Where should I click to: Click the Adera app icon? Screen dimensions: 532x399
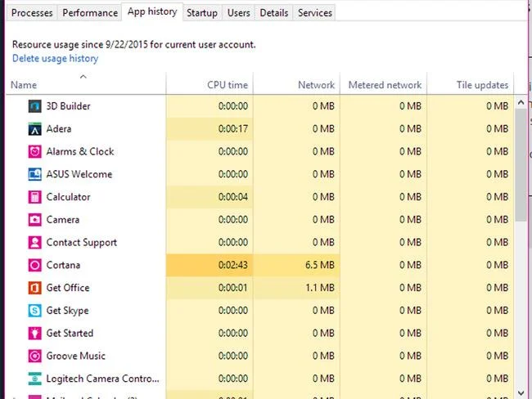point(34,129)
